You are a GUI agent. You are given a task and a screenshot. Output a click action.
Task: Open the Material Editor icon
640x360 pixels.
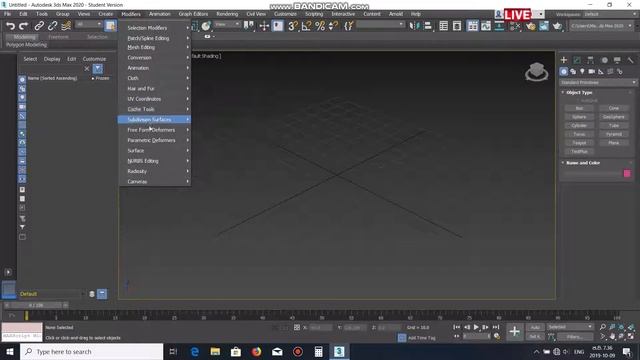pos(515,26)
